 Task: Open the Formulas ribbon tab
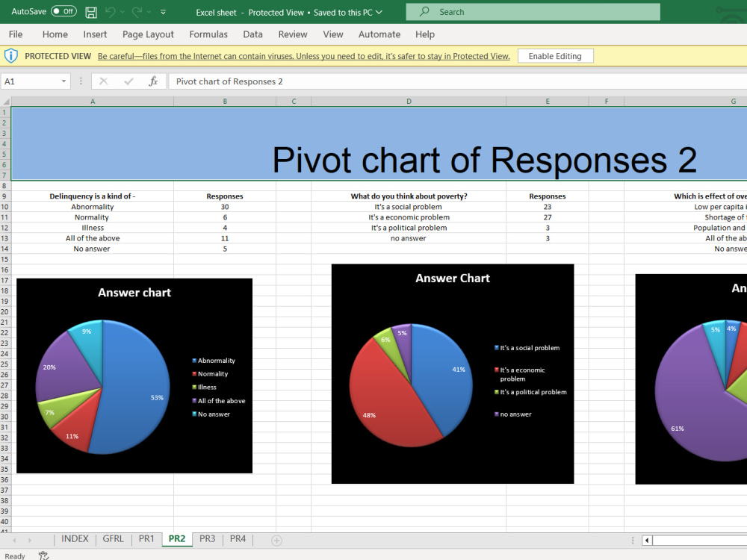pyautogui.click(x=208, y=34)
